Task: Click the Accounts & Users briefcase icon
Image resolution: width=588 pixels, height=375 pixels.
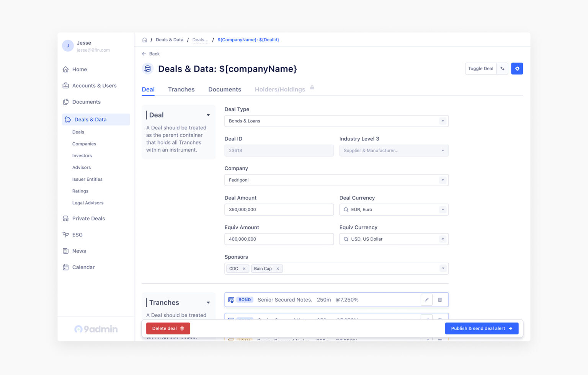Action: (66, 86)
